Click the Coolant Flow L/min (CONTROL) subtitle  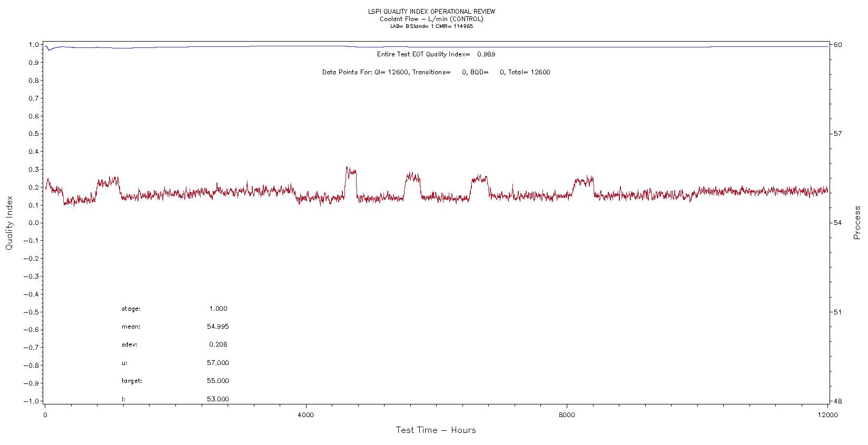[x=431, y=19]
